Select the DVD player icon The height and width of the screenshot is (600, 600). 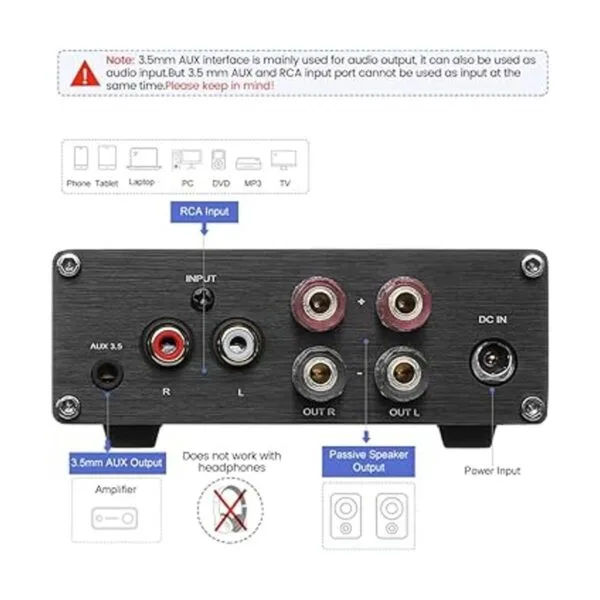[x=218, y=160]
